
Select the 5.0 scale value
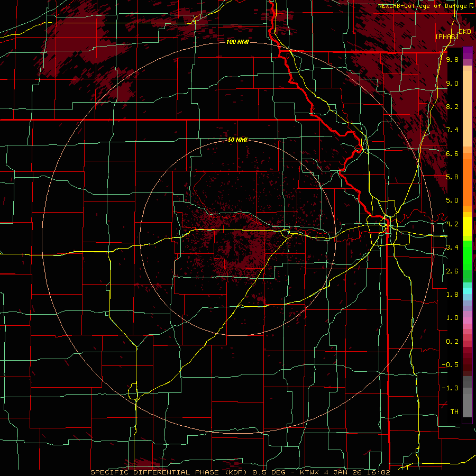click(x=452, y=200)
